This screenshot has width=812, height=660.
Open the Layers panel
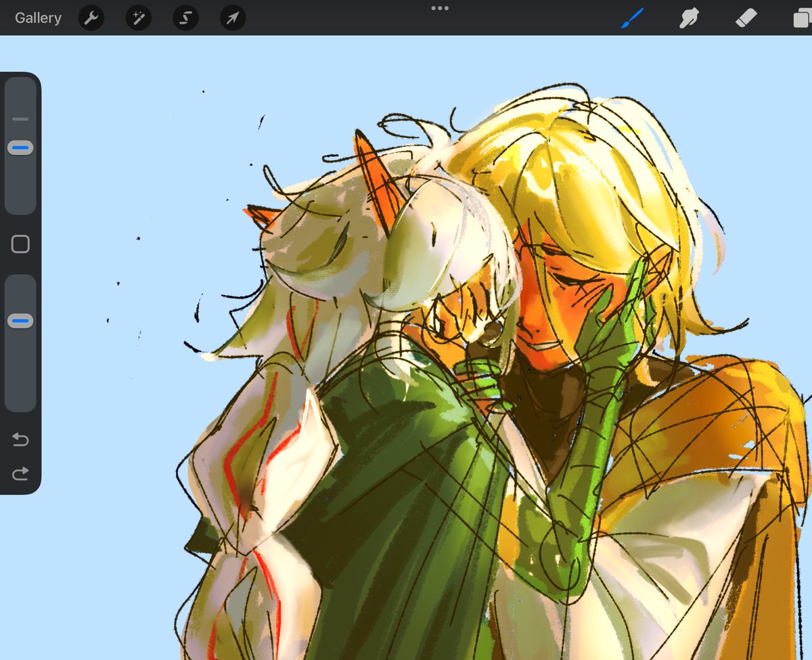pos(803,18)
